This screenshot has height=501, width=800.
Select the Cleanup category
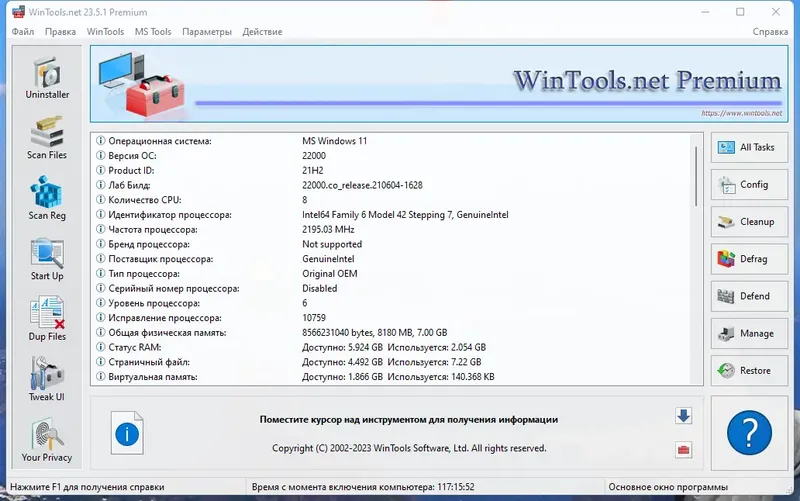pyautogui.click(x=749, y=222)
